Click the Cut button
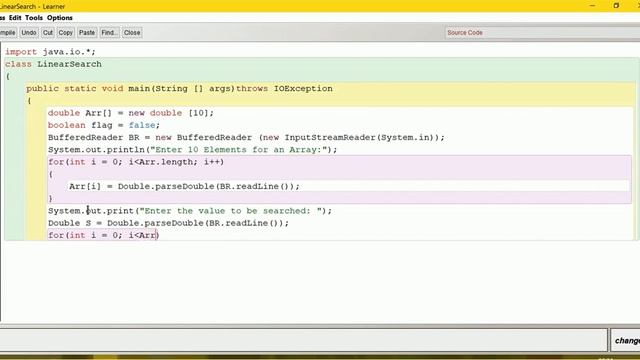The height and width of the screenshot is (360, 640). click(x=48, y=33)
